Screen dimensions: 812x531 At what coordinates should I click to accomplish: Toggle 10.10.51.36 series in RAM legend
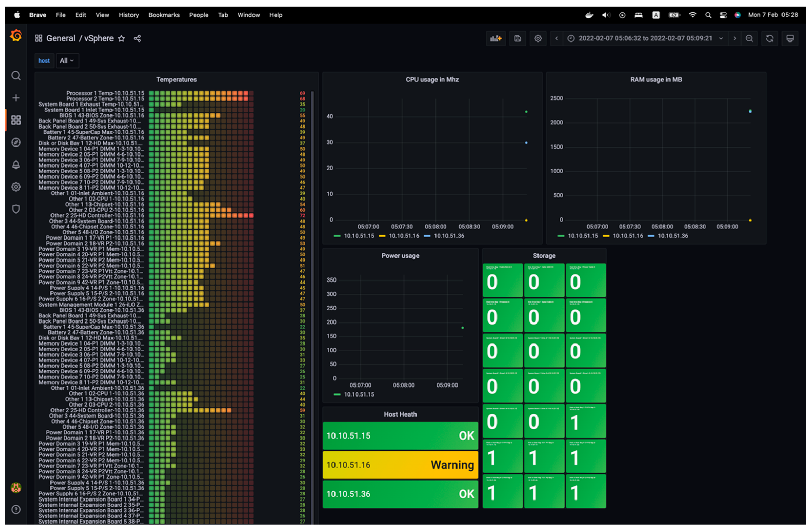coord(673,236)
